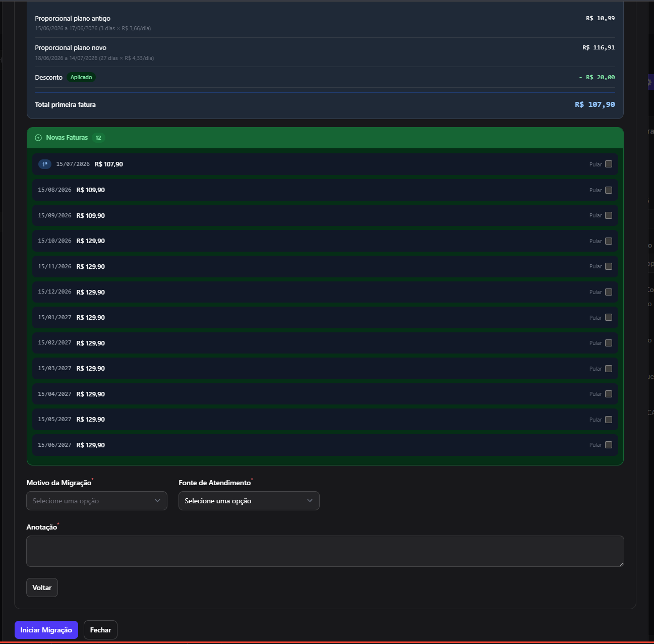Toggle Pular for the 15/06/2027 invoice
This screenshot has height=644, width=654.
coord(609,445)
